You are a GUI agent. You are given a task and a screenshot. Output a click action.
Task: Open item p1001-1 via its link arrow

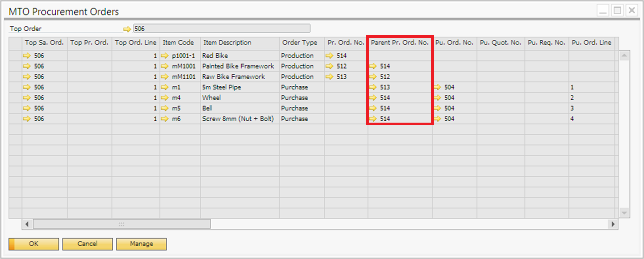tap(164, 56)
